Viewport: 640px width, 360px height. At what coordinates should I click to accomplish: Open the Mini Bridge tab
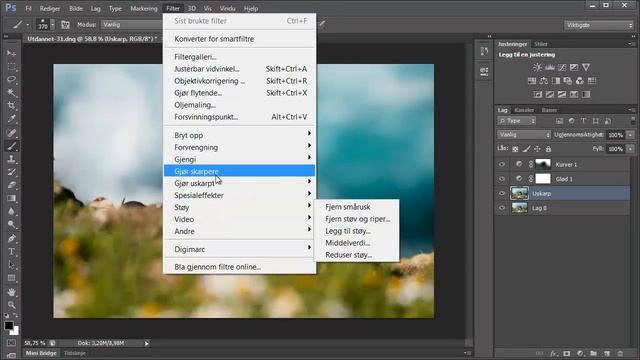pyautogui.click(x=41, y=353)
